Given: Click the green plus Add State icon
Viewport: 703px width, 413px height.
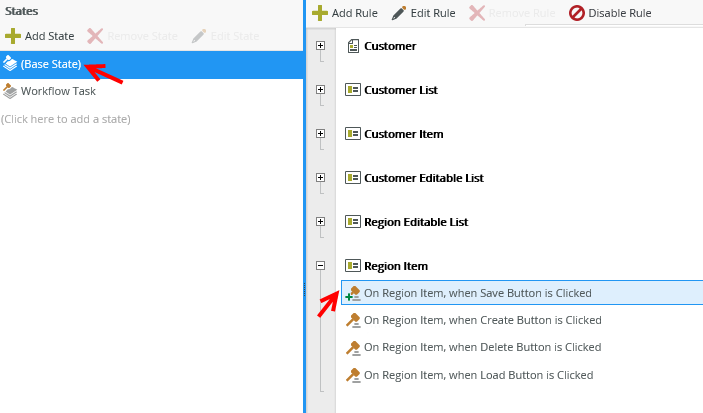Looking at the screenshot, I should [13, 36].
